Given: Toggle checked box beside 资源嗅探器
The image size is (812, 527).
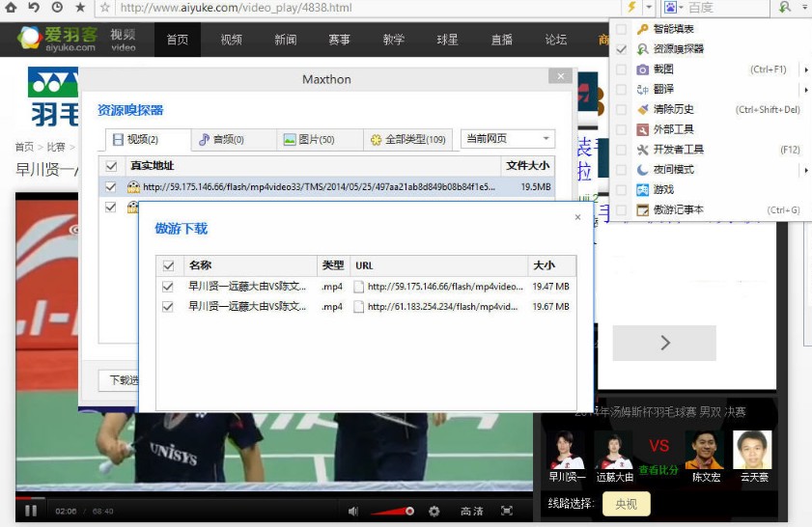Looking at the screenshot, I should tap(622, 49).
